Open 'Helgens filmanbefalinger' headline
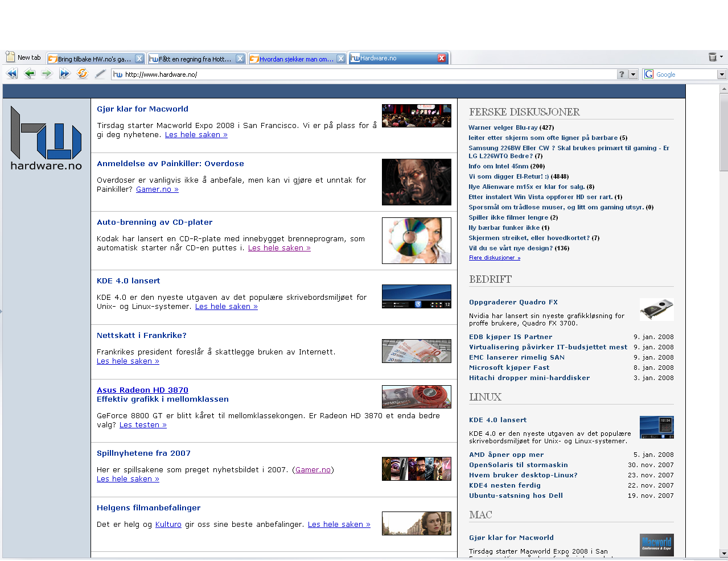This screenshot has width=728, height=561. (x=149, y=508)
